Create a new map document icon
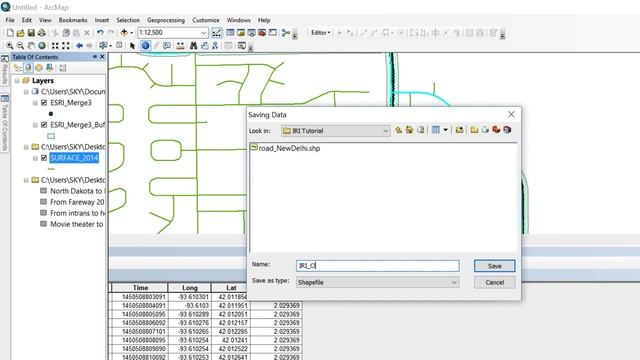Viewport: 640px width, 360px height. pos(10,33)
